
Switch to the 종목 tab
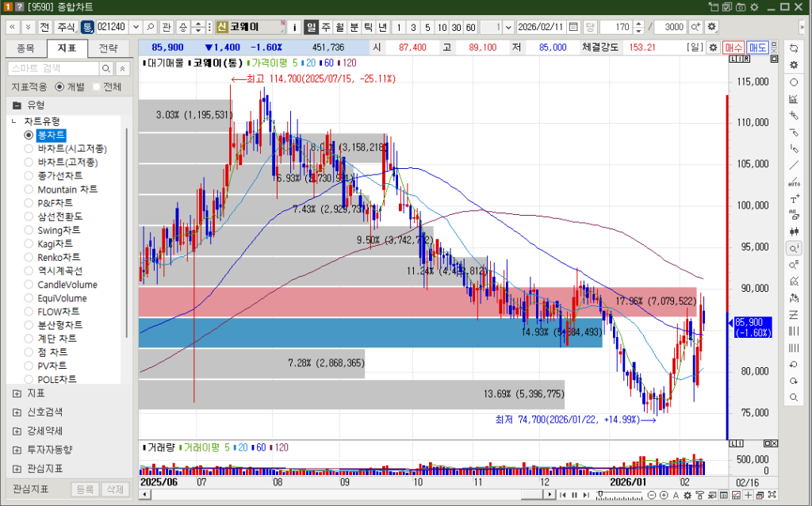25,48
